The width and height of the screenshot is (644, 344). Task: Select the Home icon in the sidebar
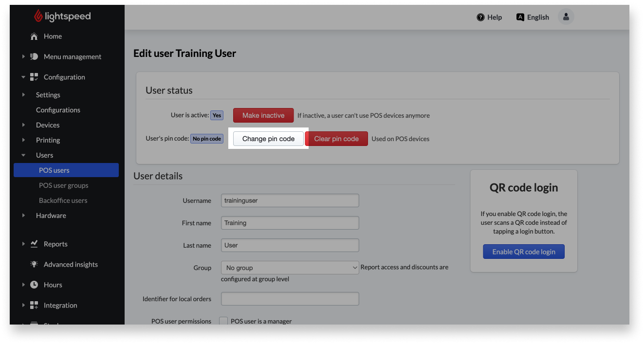[x=34, y=36]
